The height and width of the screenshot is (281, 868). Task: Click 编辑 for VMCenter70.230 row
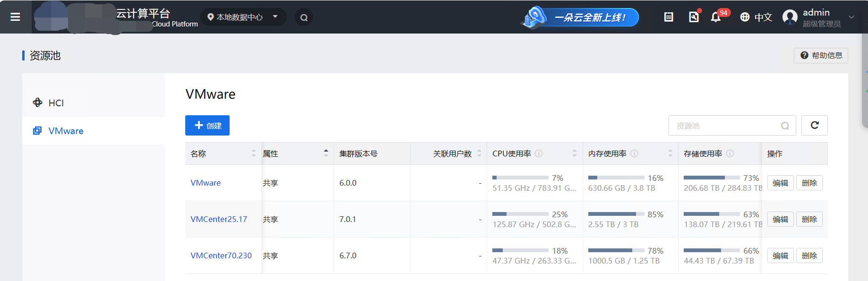(x=780, y=255)
